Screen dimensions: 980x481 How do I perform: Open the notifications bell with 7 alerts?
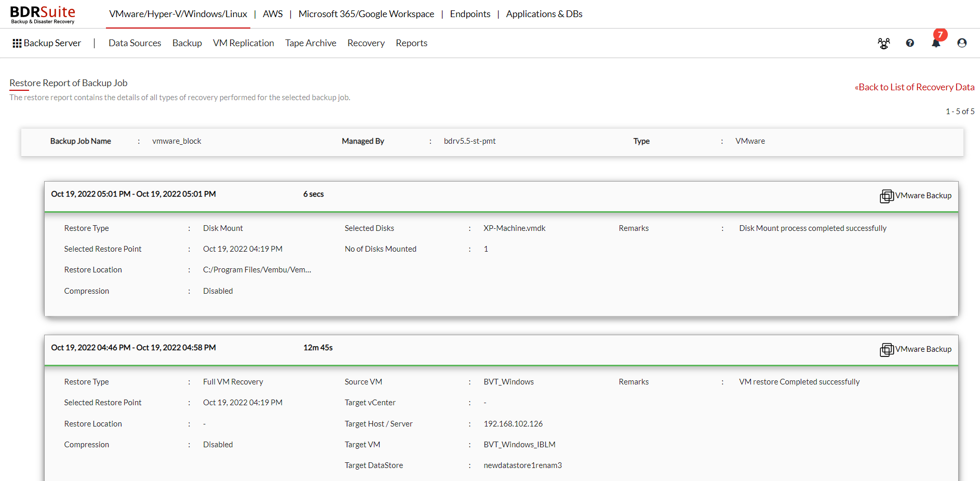pyautogui.click(x=936, y=42)
